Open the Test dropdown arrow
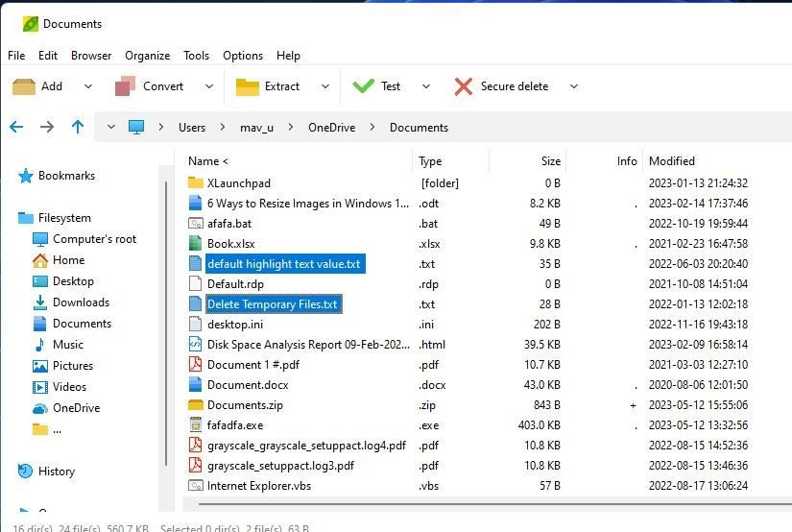 426,86
